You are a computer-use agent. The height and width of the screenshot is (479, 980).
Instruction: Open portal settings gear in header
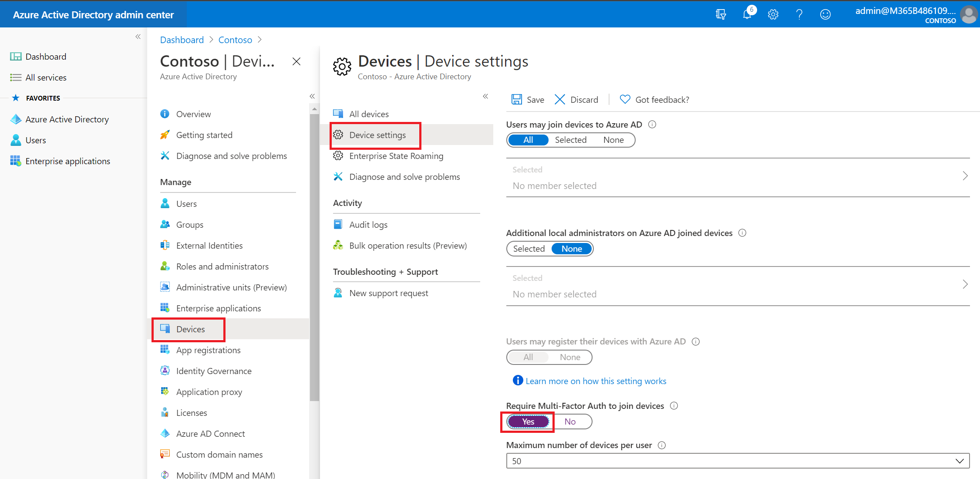(773, 14)
